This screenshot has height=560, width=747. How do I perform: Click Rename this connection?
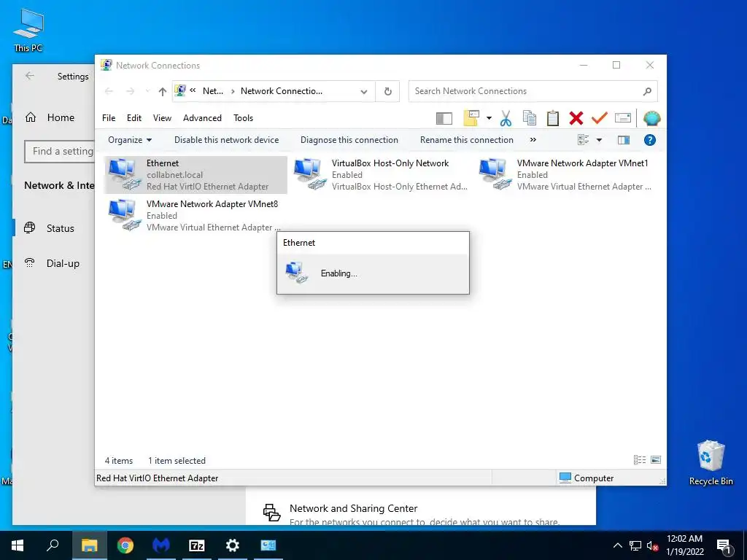click(467, 140)
